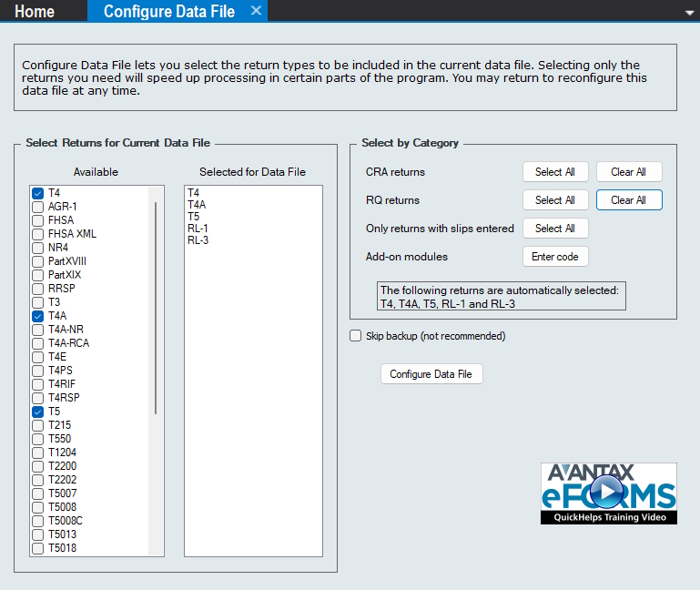Enable the T5018 return checkbox
700x590 pixels.
pos(38,548)
